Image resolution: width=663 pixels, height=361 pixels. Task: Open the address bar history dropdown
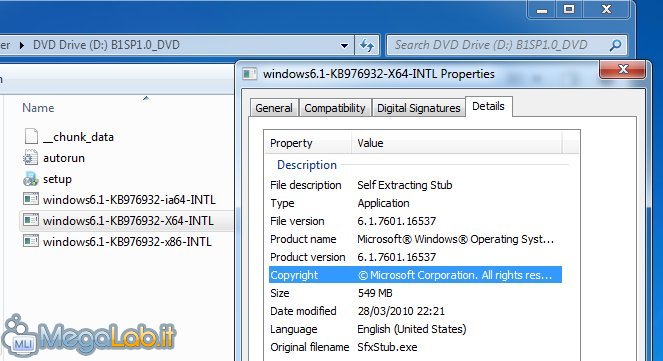[344, 45]
